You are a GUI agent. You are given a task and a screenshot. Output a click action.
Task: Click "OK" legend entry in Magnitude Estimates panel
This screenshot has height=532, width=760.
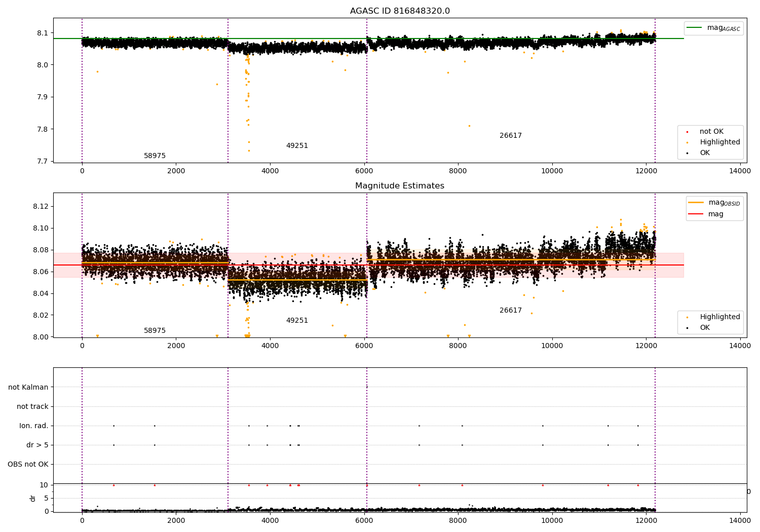[705, 328]
